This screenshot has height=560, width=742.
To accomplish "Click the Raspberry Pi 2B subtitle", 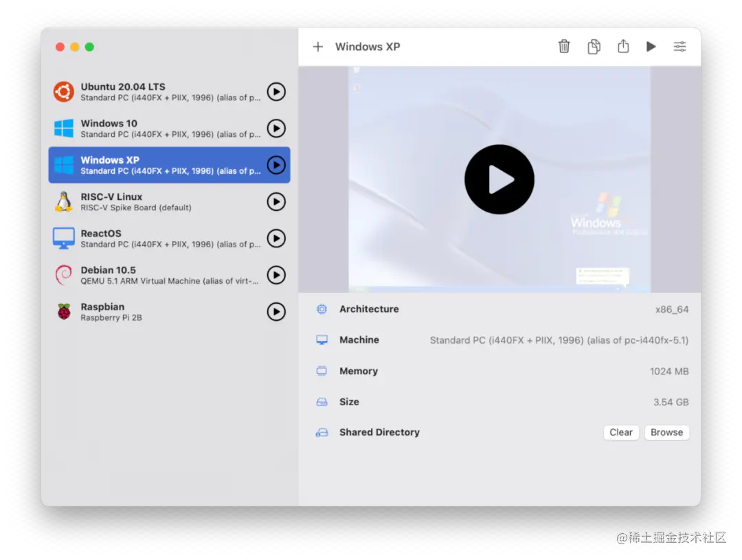I will click(111, 317).
